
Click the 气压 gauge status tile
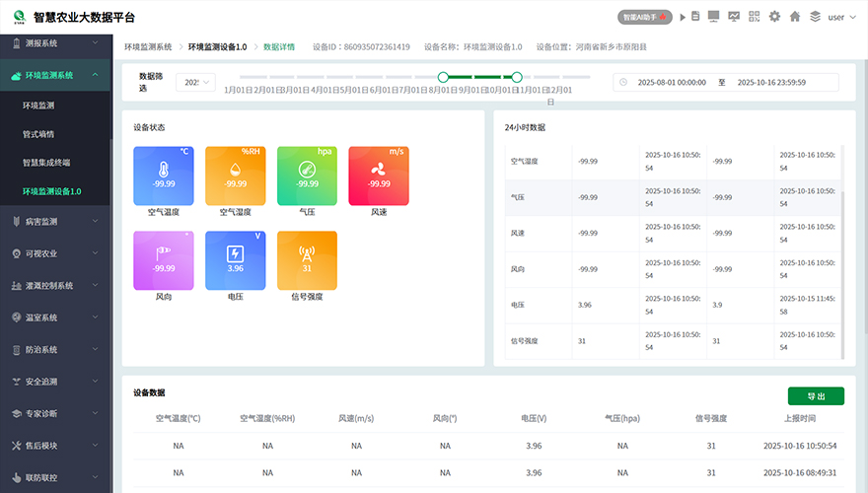[x=307, y=176]
